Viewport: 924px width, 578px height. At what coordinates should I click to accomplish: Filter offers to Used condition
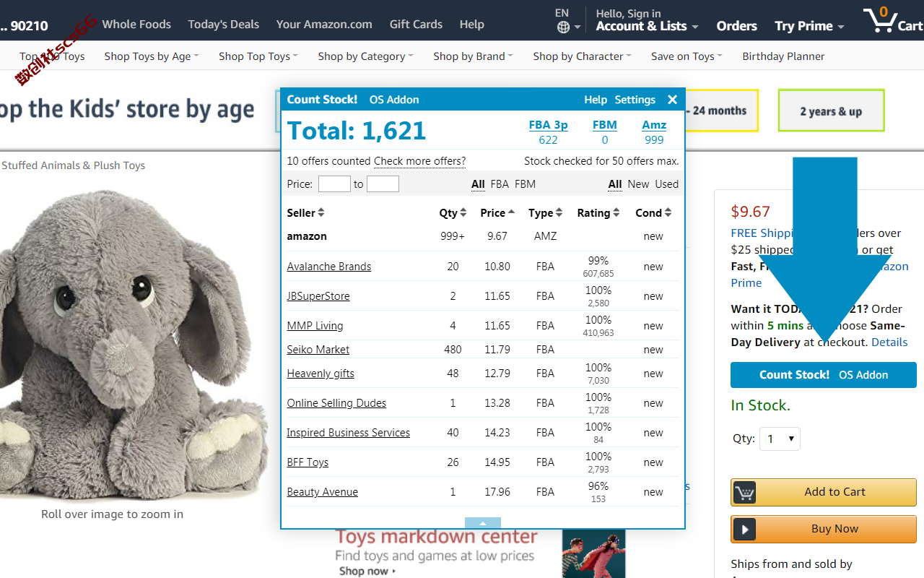tap(667, 184)
